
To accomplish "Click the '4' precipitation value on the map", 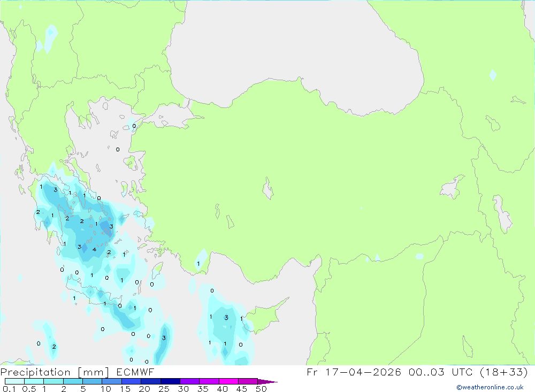I will (x=95, y=249).
